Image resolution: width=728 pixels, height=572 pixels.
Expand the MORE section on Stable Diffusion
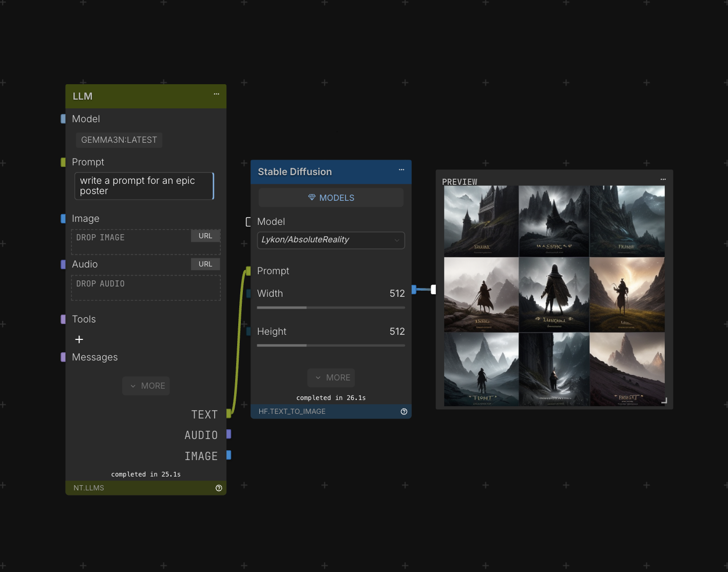(331, 377)
